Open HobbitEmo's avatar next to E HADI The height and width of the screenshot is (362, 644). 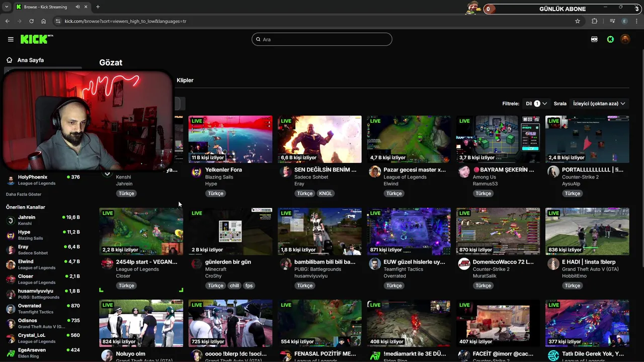click(x=553, y=263)
